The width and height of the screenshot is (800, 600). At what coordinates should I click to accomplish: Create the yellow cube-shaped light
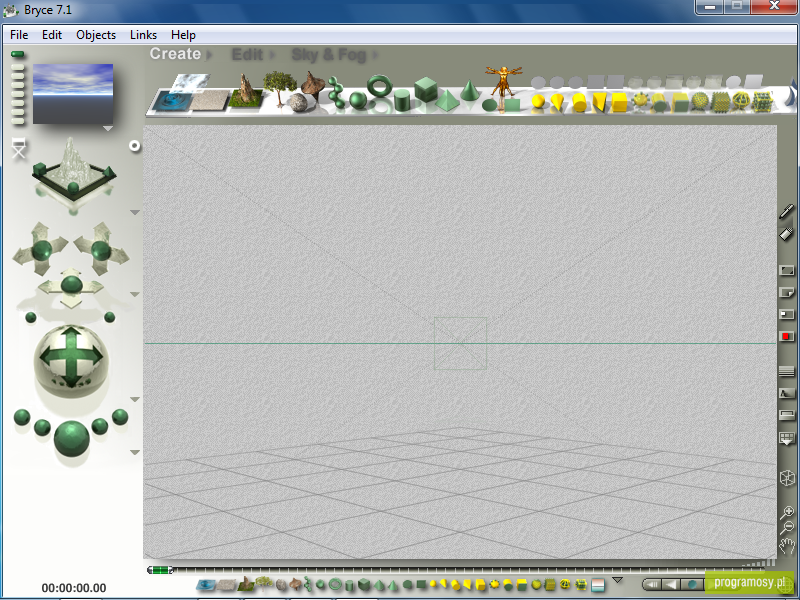click(619, 102)
